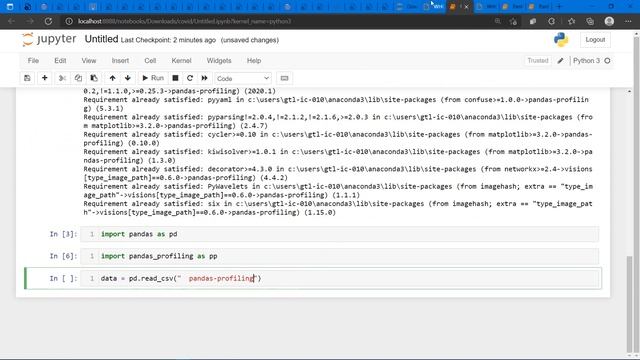Open the command palette keyboard icon
This screenshot has width=640, height=360.
284,78
